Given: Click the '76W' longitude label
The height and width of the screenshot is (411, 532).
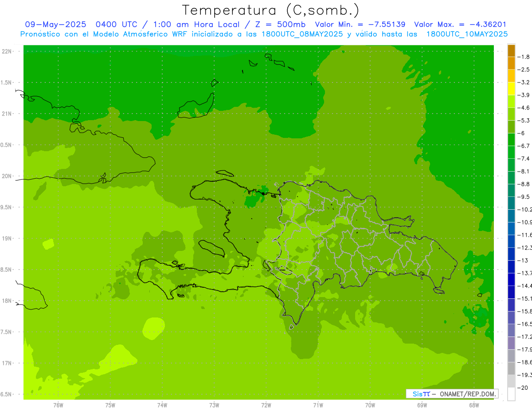Looking at the screenshot, I should 58,405.
